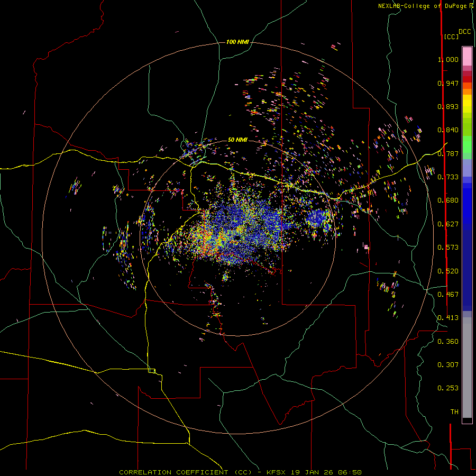Select the 0.573 scale value
Viewport: 476px width, 476px height.
448,248
